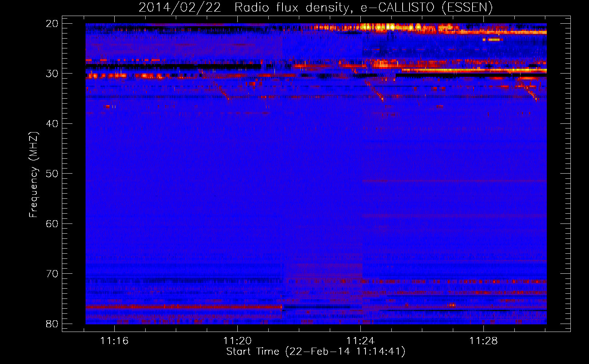The width and height of the screenshot is (589, 364).
Task: Click the 'Frequency (MHZ)' axis label
Action: click(x=33, y=175)
